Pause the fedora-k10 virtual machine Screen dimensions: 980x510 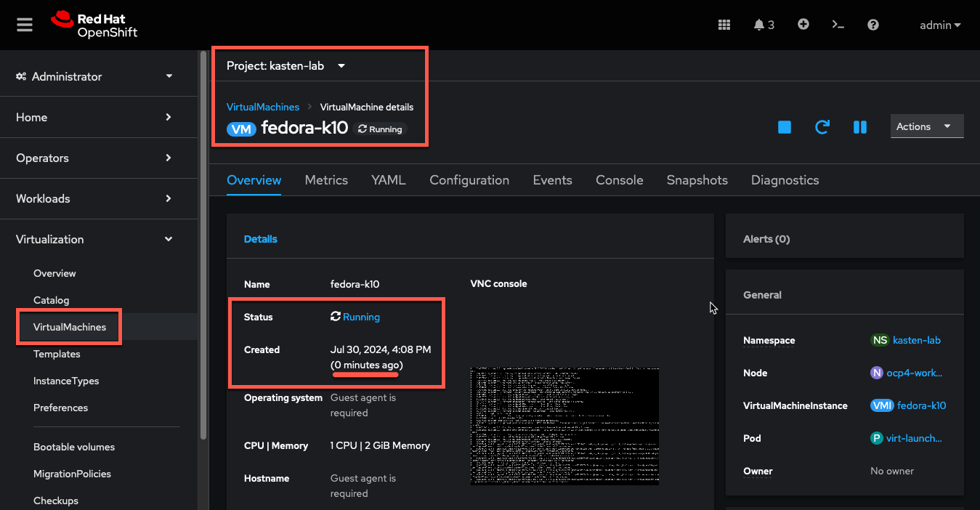click(x=860, y=127)
